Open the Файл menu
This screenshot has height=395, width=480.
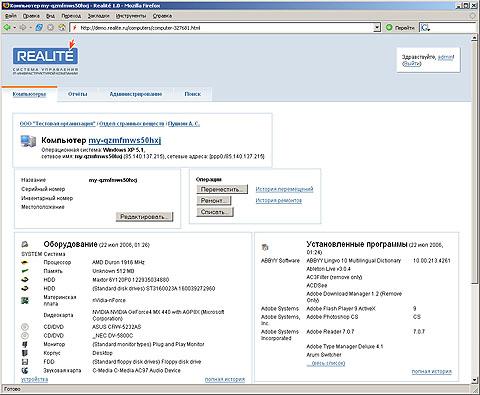coord(11,16)
